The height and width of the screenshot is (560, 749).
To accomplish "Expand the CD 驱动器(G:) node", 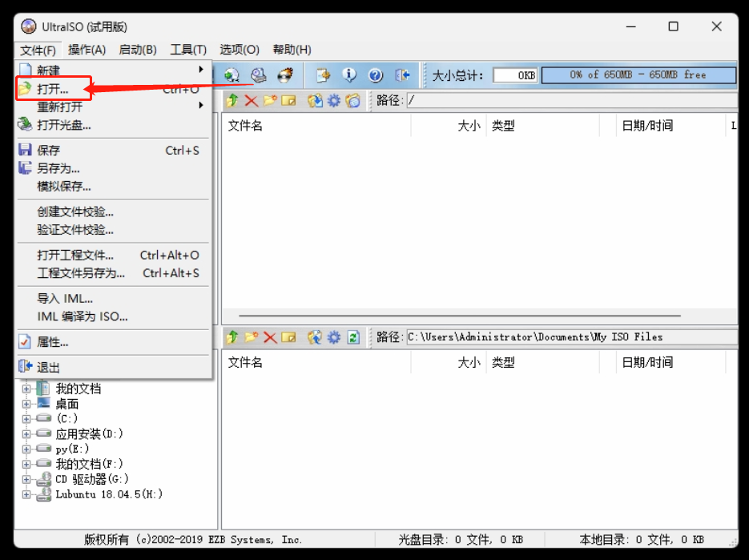I will (26, 479).
